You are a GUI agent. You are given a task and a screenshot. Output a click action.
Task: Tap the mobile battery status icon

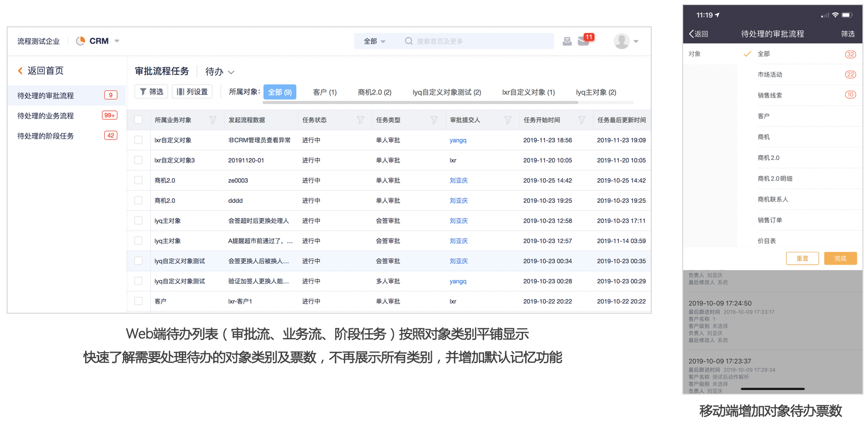[x=848, y=15]
